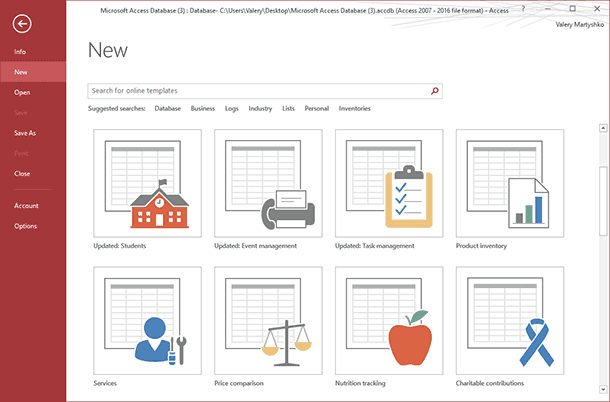The image size is (610, 402).
Task: Click the Charitable contributions label
Action: (x=490, y=383)
